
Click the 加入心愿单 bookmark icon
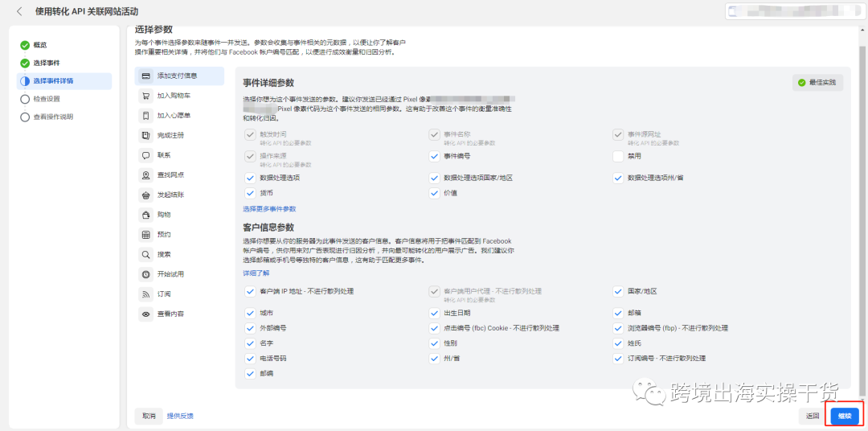coord(146,116)
